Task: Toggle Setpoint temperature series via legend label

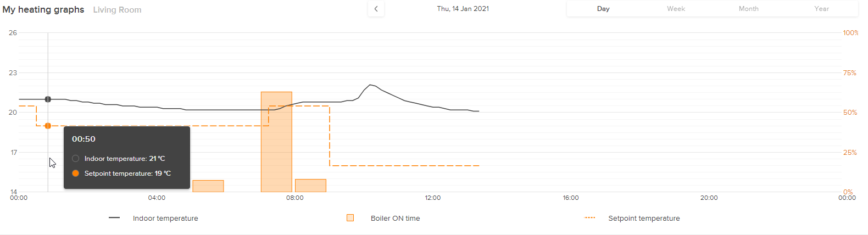Action: pyautogui.click(x=644, y=219)
